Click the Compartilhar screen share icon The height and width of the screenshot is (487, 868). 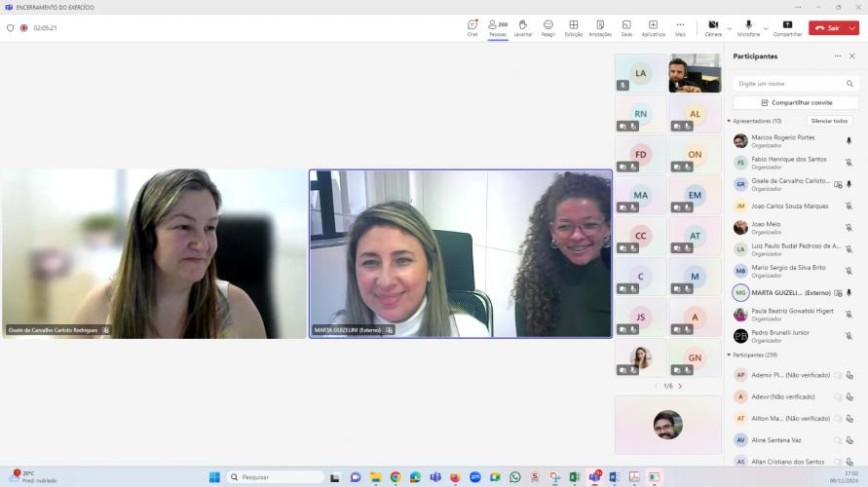787,25
